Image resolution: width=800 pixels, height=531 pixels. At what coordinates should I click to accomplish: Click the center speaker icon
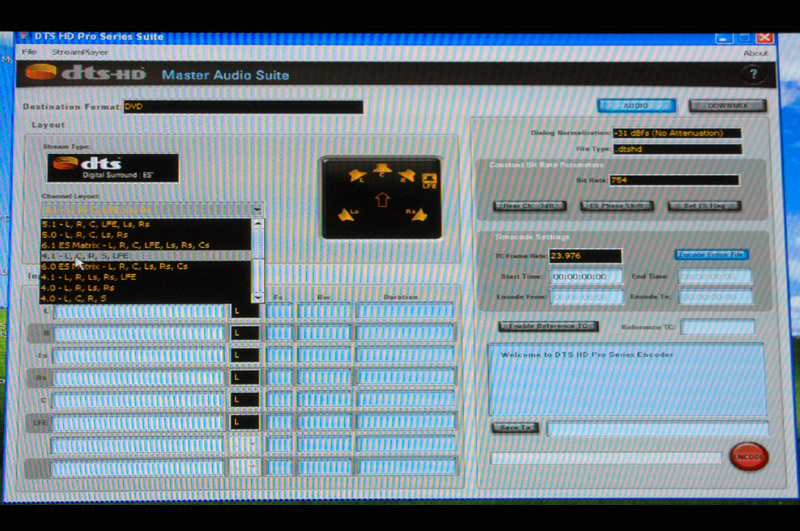click(x=382, y=170)
